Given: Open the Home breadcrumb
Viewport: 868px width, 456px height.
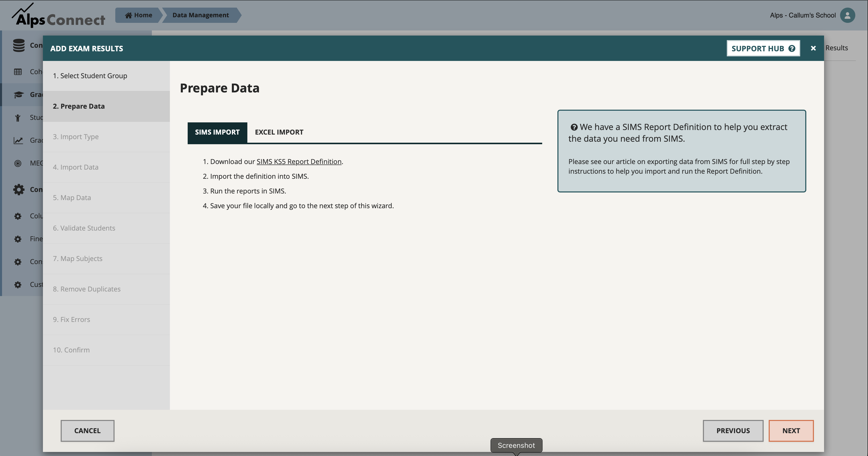Looking at the screenshot, I should 138,15.
